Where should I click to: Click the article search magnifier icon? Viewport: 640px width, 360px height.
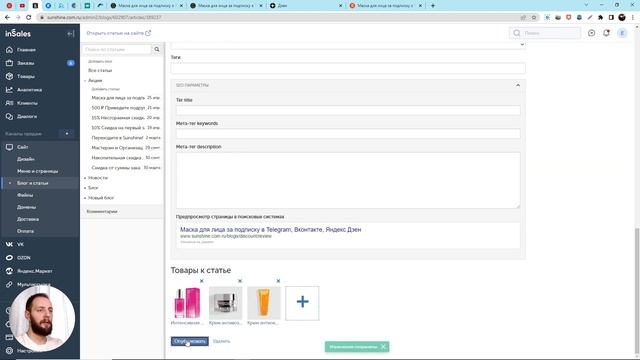pyautogui.click(x=157, y=49)
